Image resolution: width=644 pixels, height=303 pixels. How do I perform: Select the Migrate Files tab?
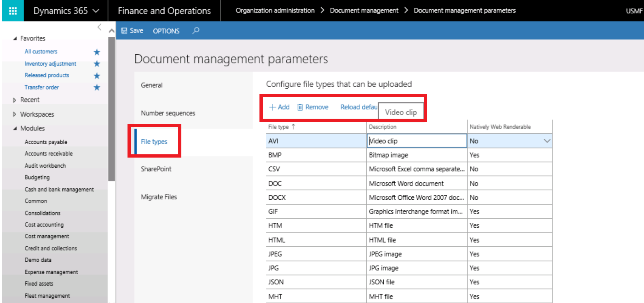click(193, 197)
